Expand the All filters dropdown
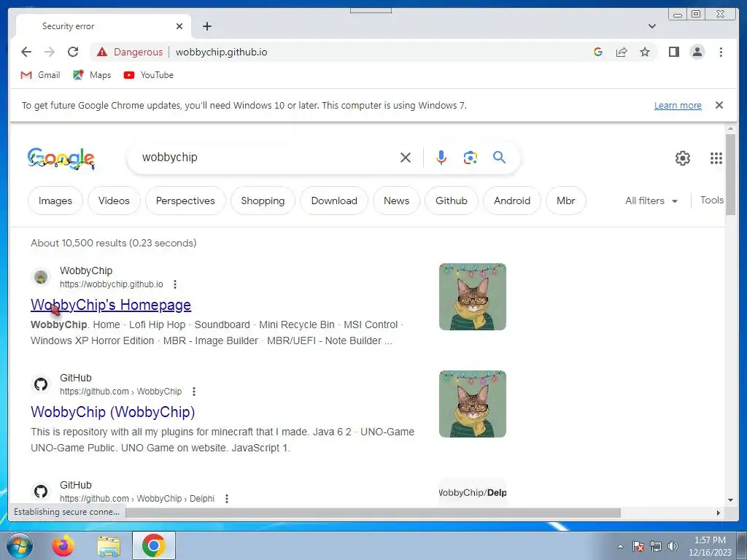The width and height of the screenshot is (747, 560). click(x=651, y=201)
